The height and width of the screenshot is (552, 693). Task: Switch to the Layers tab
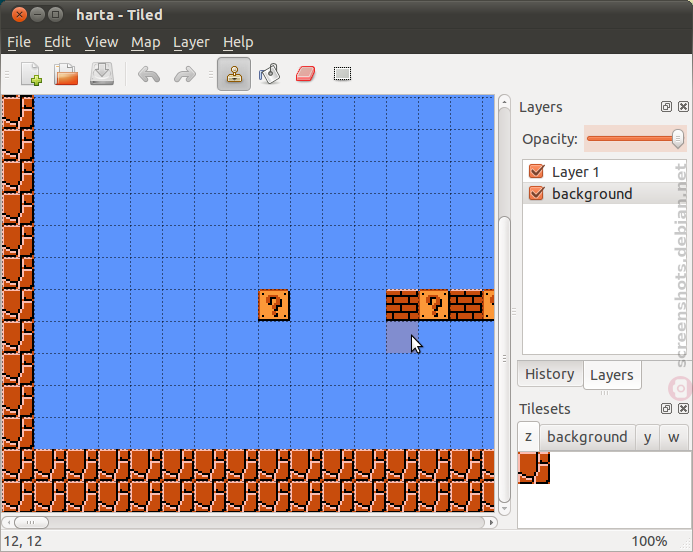pos(612,375)
